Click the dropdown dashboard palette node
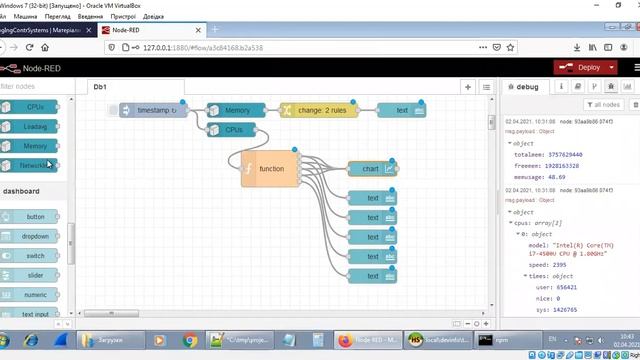 click(29, 236)
